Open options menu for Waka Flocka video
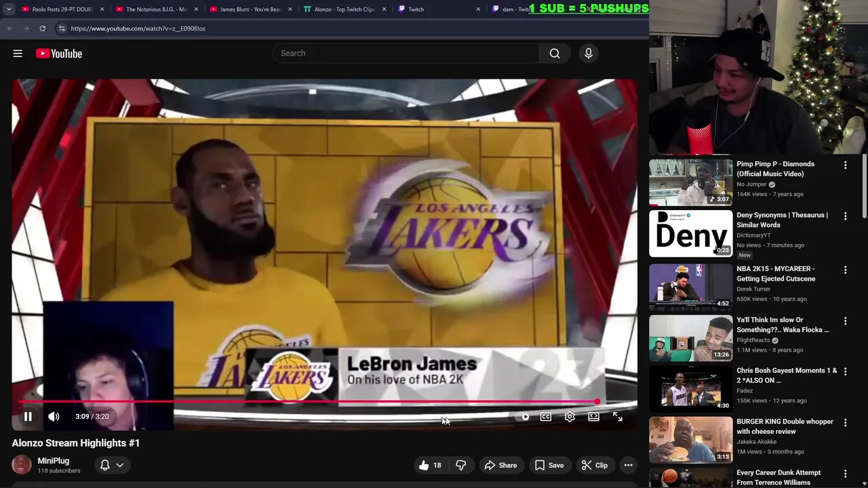This screenshot has width=868, height=488. 845,321
